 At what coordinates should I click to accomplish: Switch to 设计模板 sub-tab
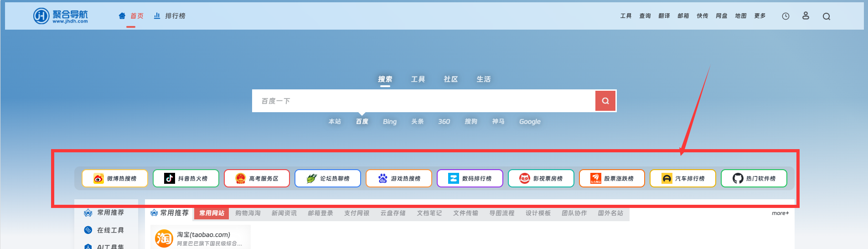538,213
